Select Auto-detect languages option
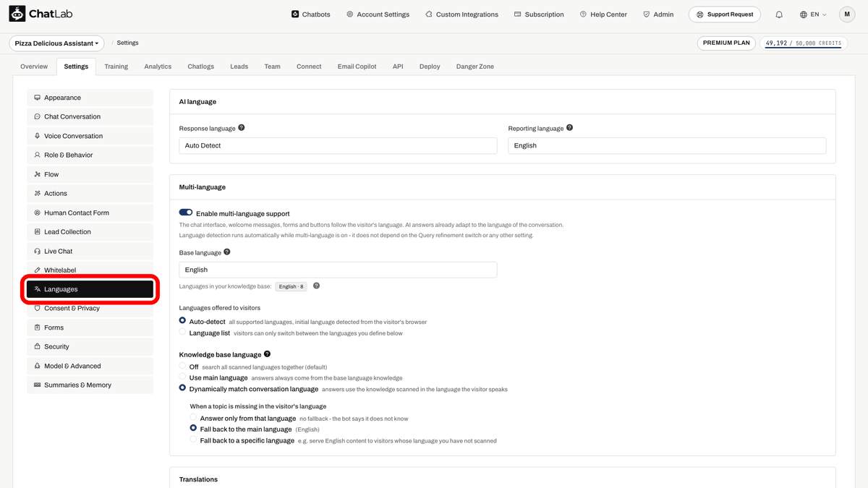 pyautogui.click(x=182, y=320)
